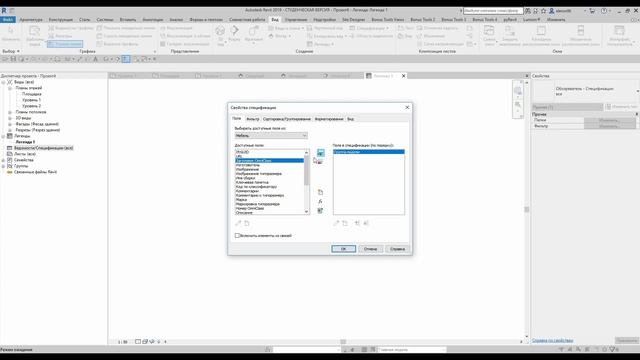This screenshot has height=360, width=640.
Task: Click the 3D view ribbon icon
Action: [x=220, y=31]
